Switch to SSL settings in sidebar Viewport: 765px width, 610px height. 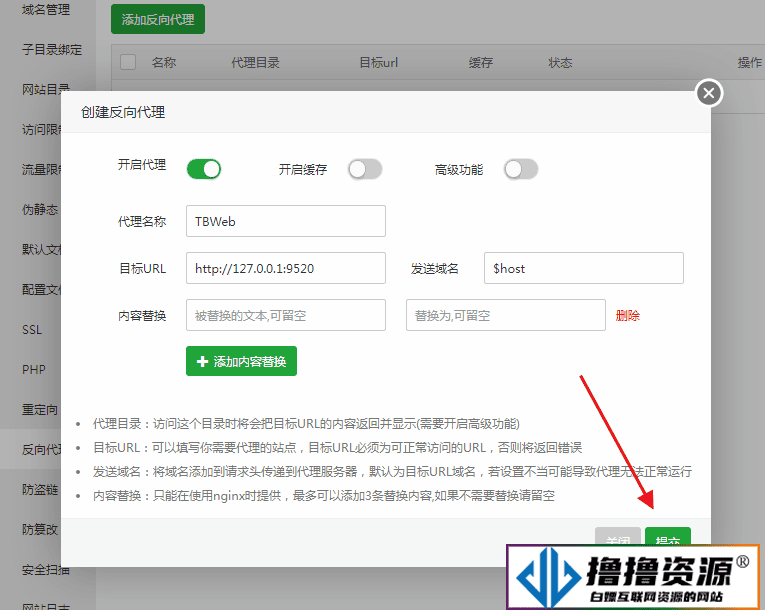click(x=32, y=330)
